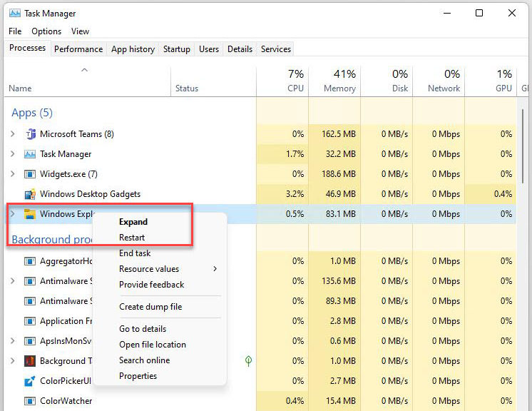Image resolution: width=532 pixels, height=411 pixels.
Task: Click the Background Task Host icon
Action: click(x=30, y=361)
